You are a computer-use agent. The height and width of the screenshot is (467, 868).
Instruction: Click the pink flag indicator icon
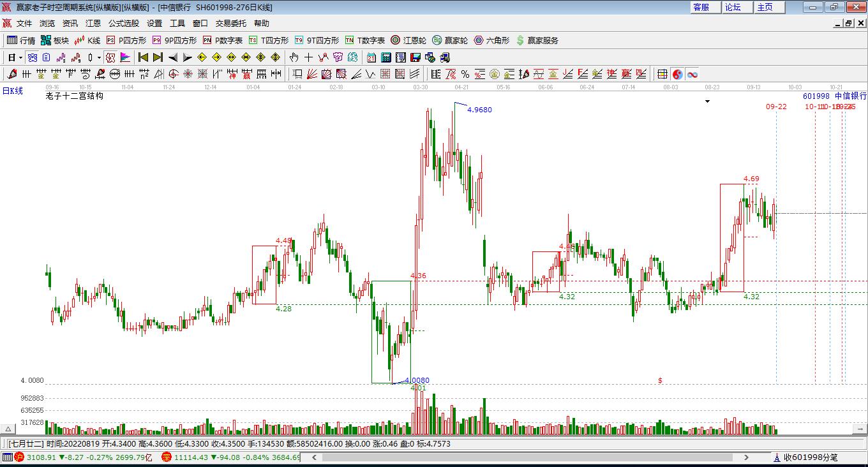(x=125, y=57)
